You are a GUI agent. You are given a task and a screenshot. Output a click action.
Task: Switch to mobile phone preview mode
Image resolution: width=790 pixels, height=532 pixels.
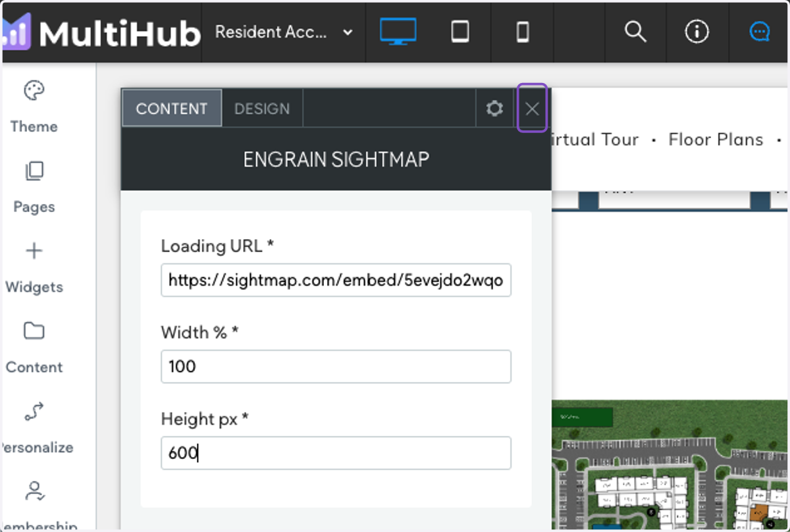tap(523, 32)
